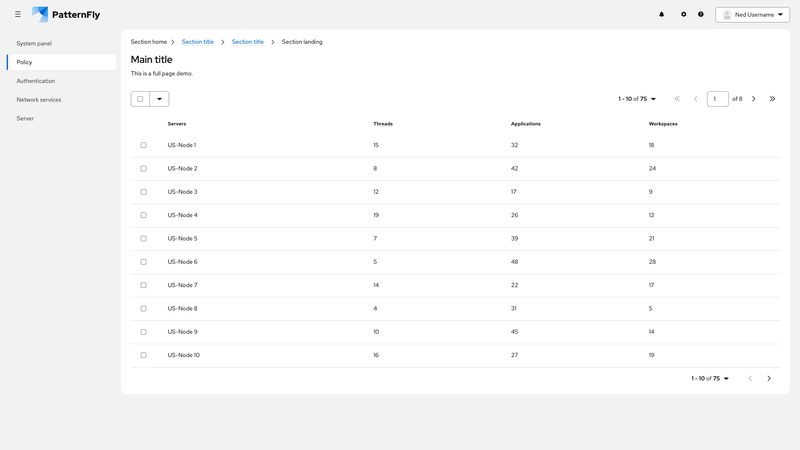Open Network services in the sidebar
The width and height of the screenshot is (800, 450).
[61, 99]
